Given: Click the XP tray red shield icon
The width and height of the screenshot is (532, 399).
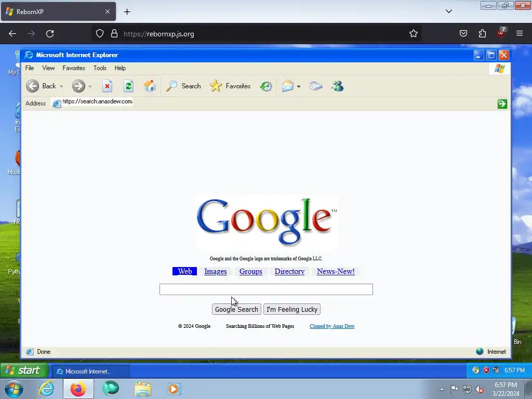Looking at the screenshot, I should click(486, 370).
